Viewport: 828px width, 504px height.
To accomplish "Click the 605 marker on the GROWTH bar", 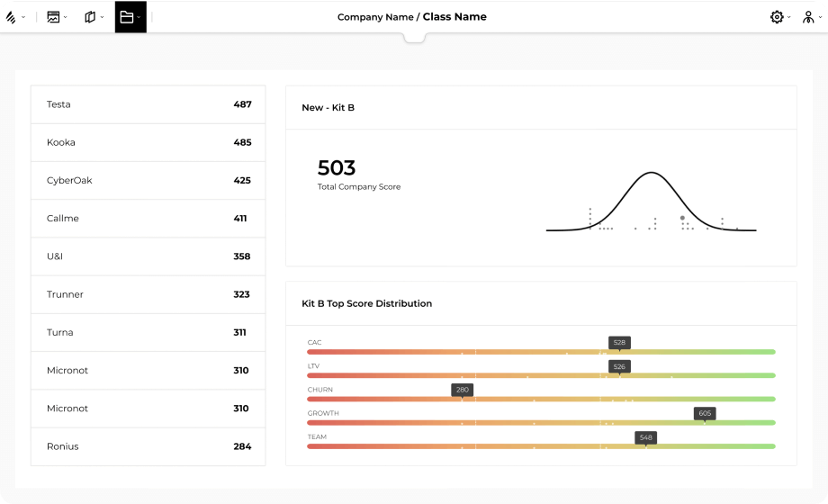I will pos(705,413).
